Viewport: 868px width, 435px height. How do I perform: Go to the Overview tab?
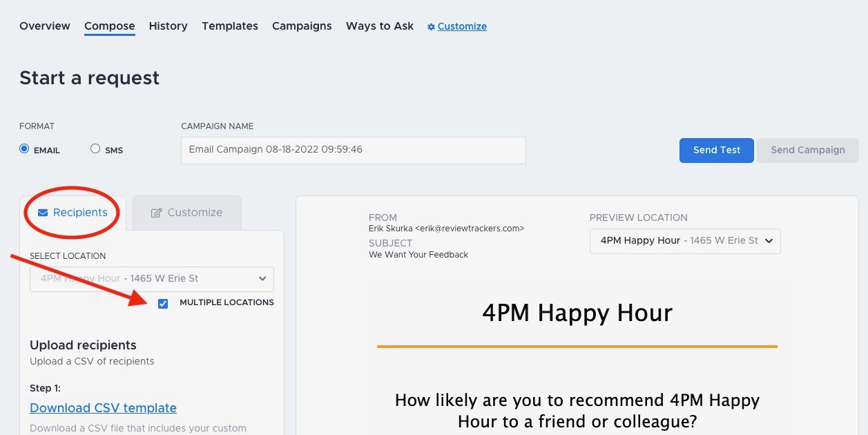pos(45,26)
